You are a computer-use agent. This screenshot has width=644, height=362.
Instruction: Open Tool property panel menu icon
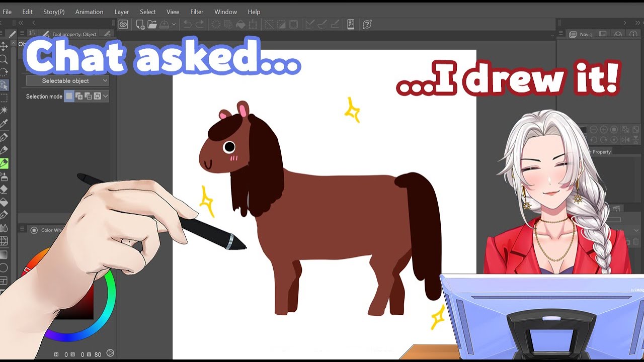pyautogui.click(x=22, y=33)
